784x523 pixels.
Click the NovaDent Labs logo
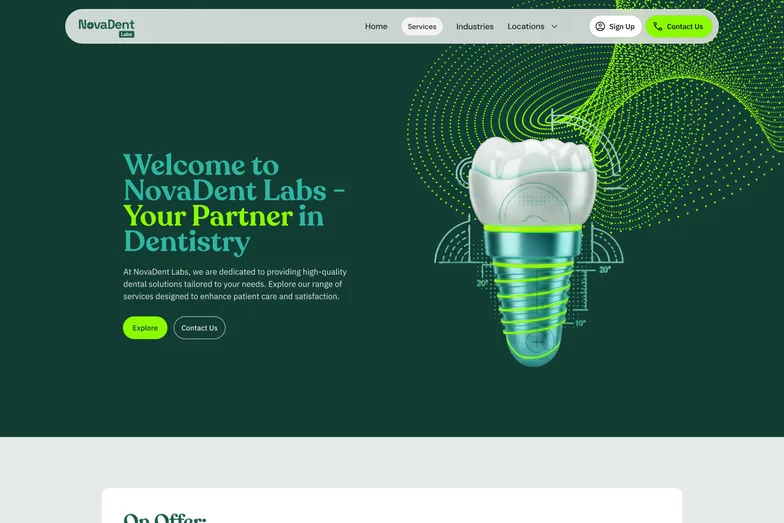pos(106,28)
